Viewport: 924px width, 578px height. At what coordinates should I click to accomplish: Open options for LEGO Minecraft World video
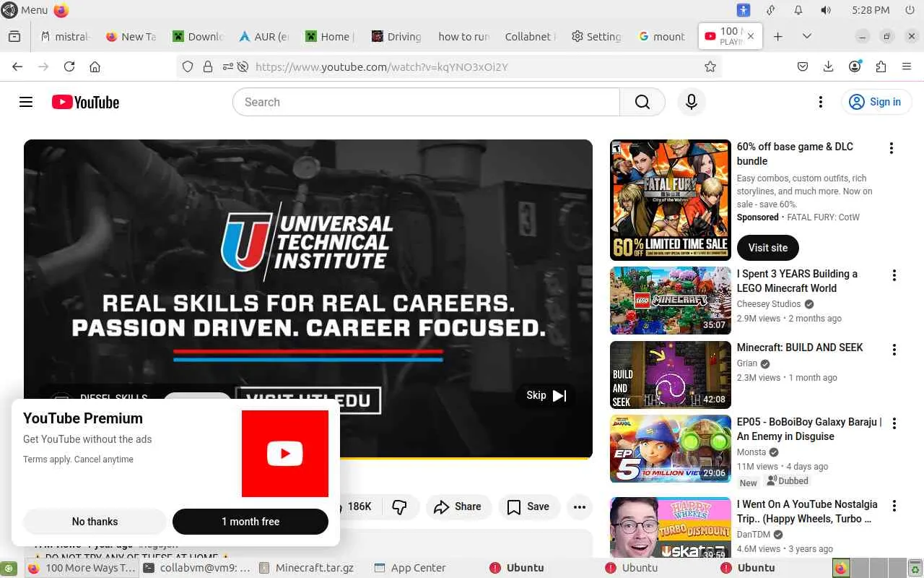(x=894, y=275)
